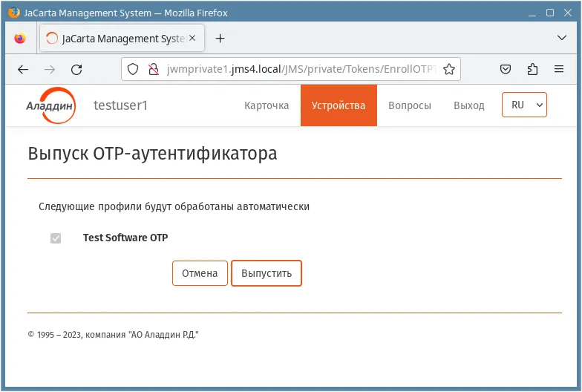Click the Выпустить button
Image resolution: width=582 pixels, height=392 pixels.
point(267,273)
